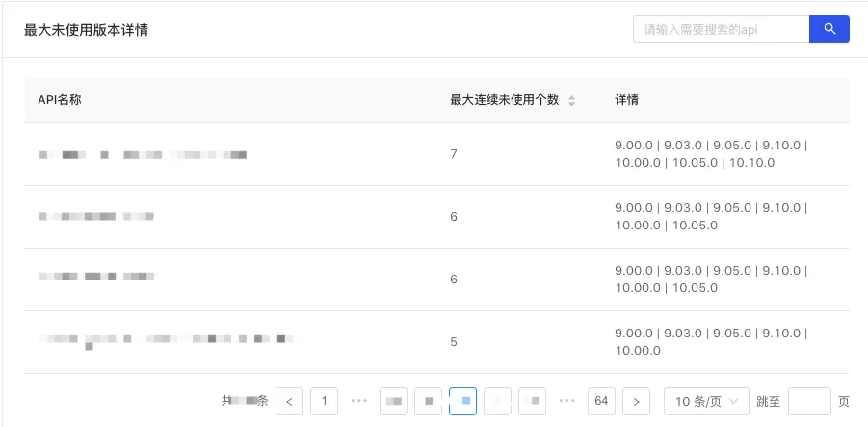Go to previous page arrow
868x427 pixels.
(289, 401)
